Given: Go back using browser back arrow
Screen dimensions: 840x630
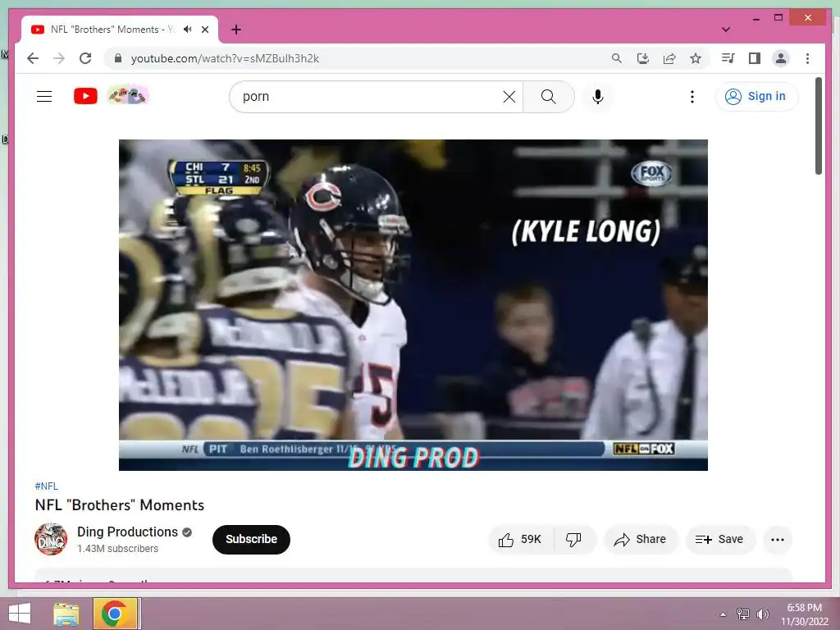Looking at the screenshot, I should [33, 58].
